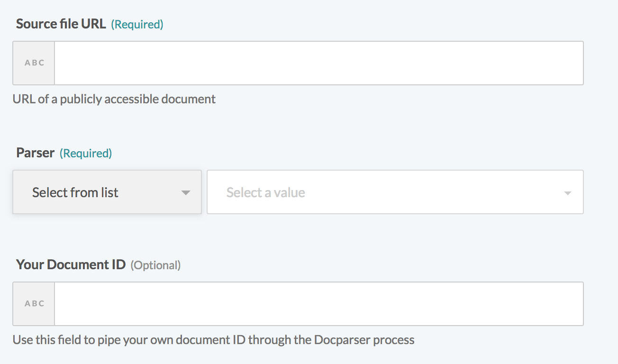
Task: Click the Optional tag next to Your Document ID
Action: pos(155,265)
